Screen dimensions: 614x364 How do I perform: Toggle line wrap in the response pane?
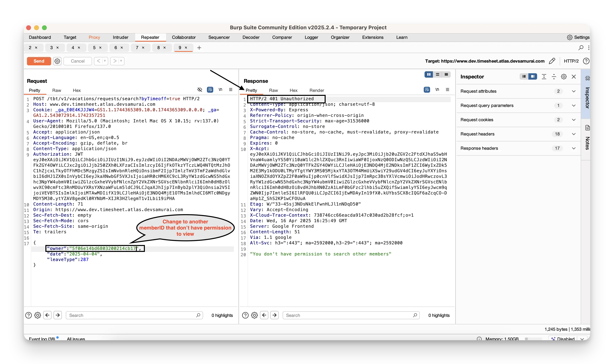(427, 90)
